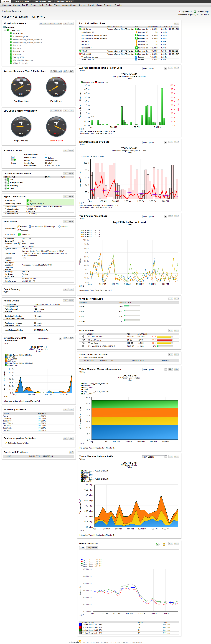This screenshot has width=211, height=644.
Task: Open View Options for Min/Max Average CPU Load
Action: click(154, 142)
